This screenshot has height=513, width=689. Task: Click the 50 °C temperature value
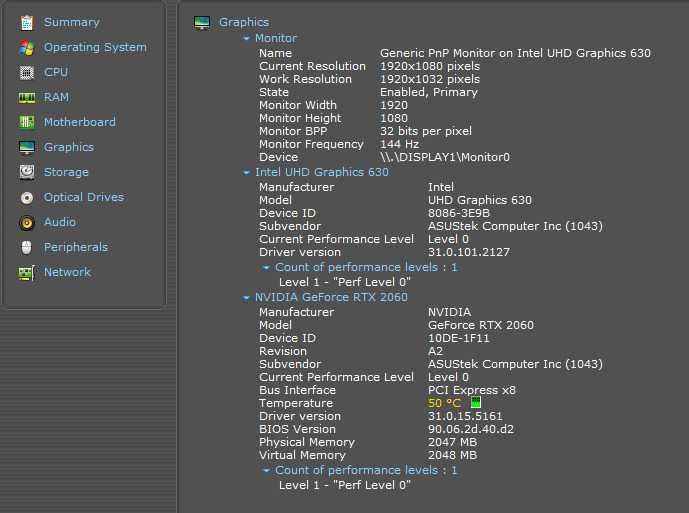click(444, 403)
